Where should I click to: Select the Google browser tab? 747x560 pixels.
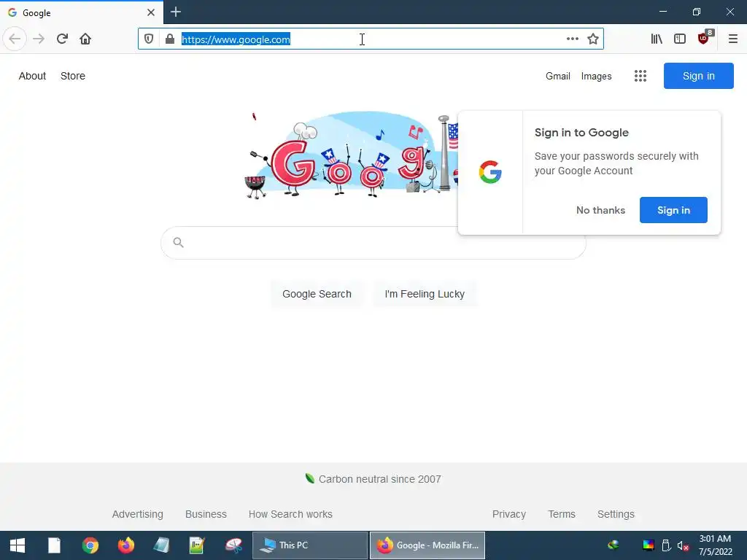(x=81, y=12)
